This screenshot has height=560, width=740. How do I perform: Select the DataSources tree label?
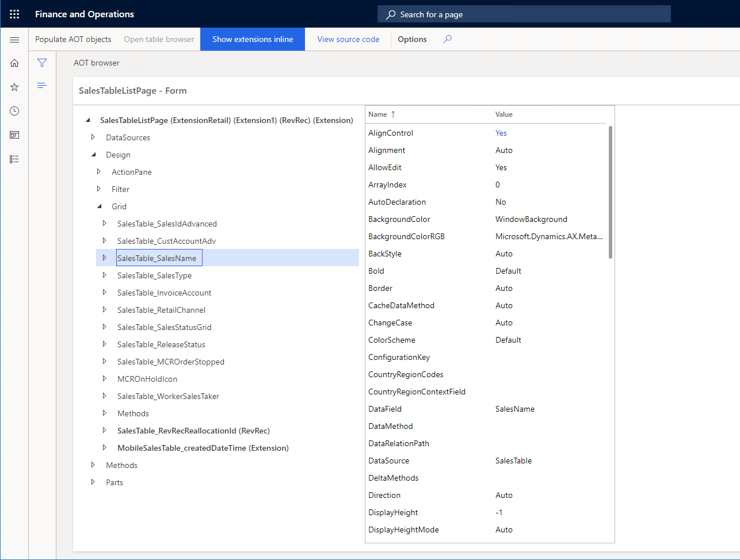(x=128, y=137)
